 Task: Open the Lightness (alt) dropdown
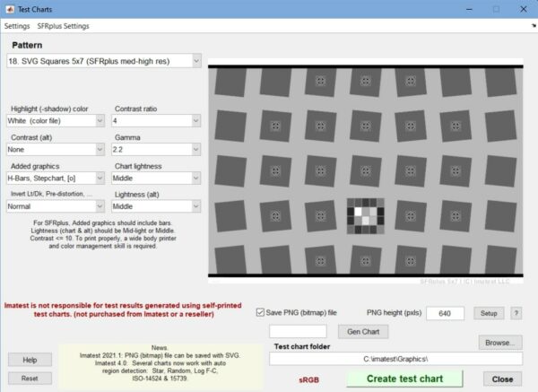click(x=157, y=206)
